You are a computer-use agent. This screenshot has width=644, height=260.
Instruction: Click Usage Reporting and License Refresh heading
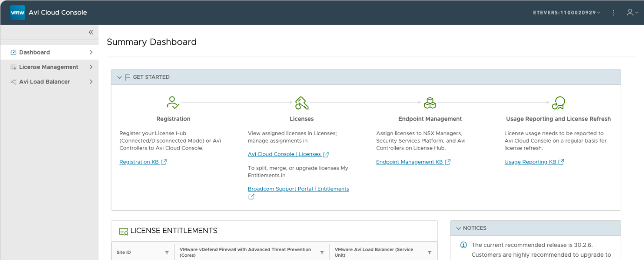tap(558, 119)
